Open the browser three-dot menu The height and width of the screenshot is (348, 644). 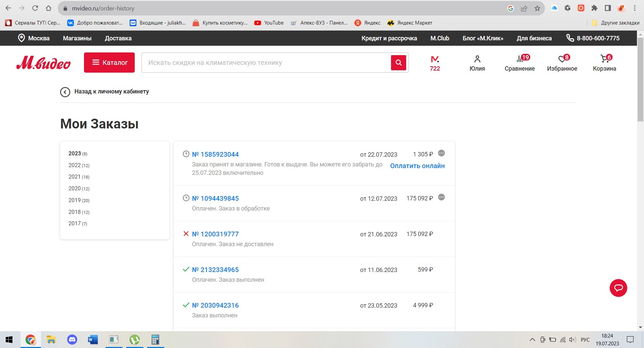click(x=635, y=8)
